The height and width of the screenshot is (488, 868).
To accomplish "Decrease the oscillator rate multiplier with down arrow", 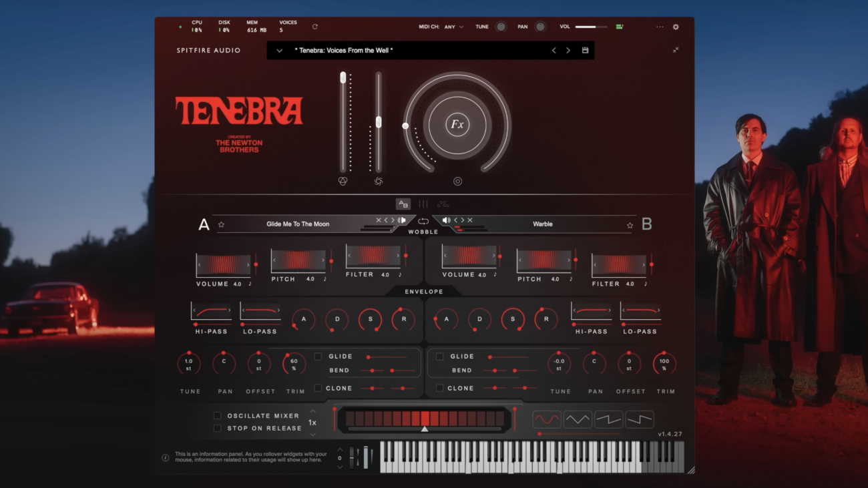I will click(312, 434).
